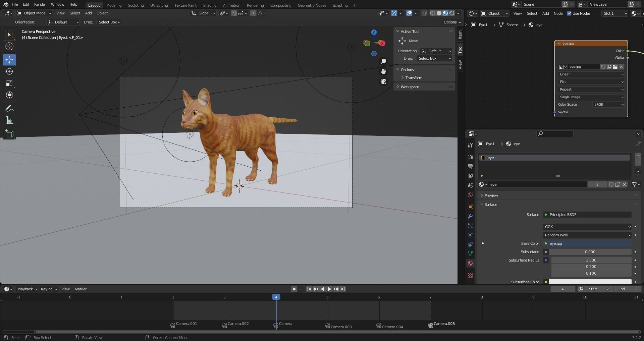Toggle Use Nodes checkbox

pos(569,13)
